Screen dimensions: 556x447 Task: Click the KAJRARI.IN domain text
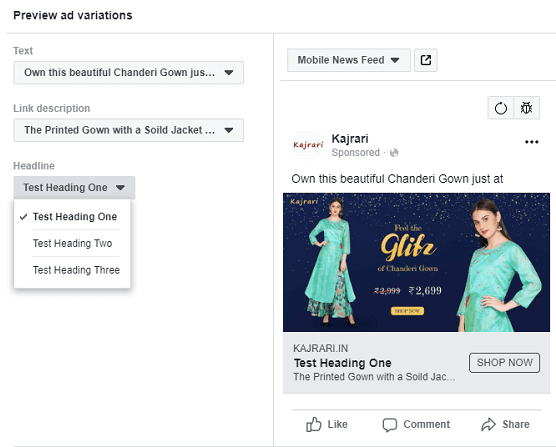(x=321, y=348)
